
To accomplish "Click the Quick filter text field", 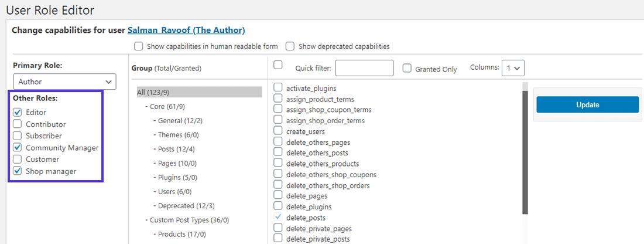I will pyautogui.click(x=364, y=68).
